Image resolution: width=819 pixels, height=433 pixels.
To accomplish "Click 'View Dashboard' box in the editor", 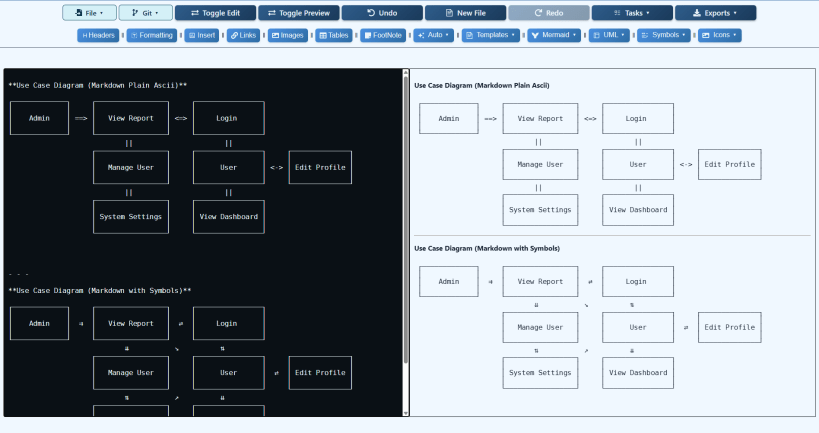I will point(228,216).
